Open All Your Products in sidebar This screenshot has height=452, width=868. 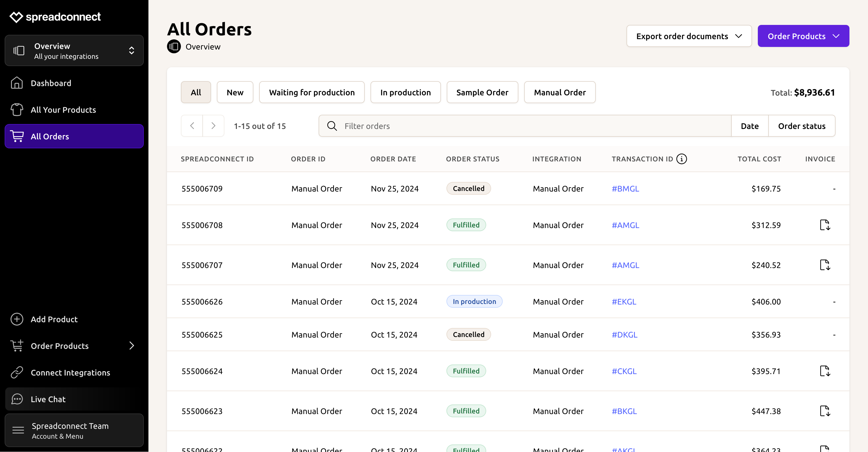pyautogui.click(x=74, y=110)
